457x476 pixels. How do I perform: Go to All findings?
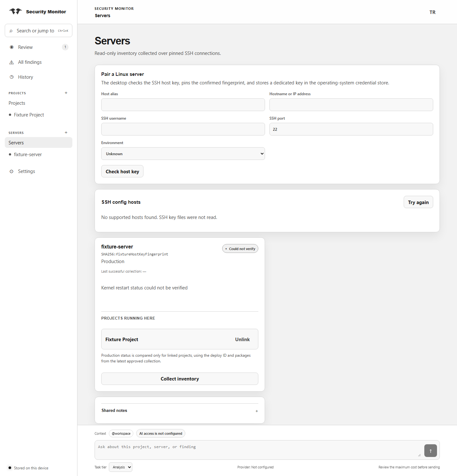tap(38, 62)
